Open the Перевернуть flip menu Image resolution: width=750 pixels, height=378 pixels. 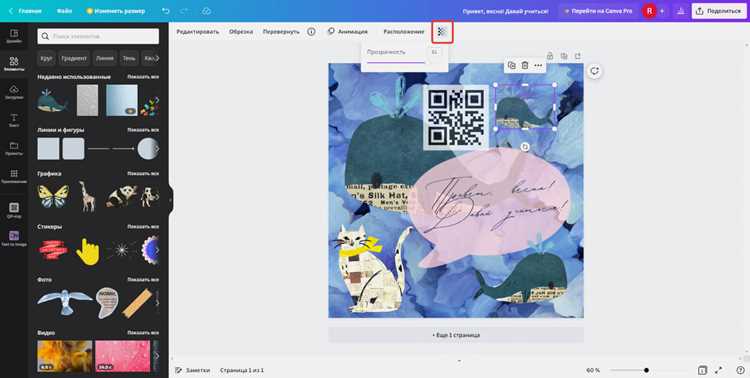(281, 32)
